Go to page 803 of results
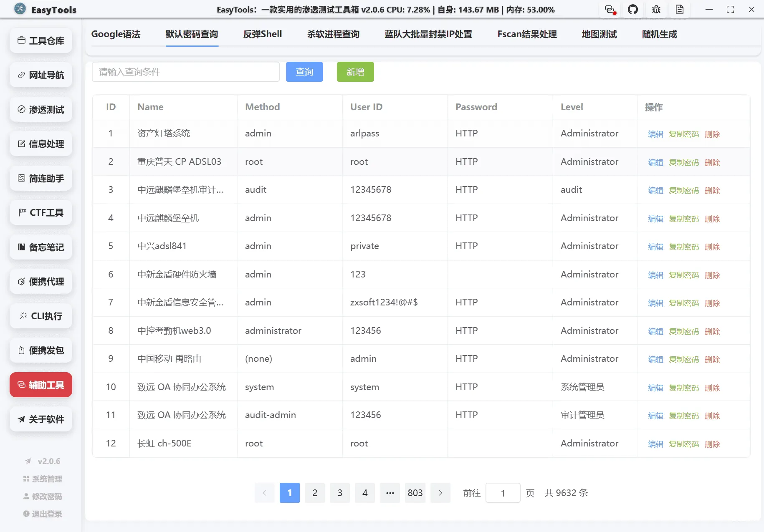This screenshot has width=764, height=532. point(415,493)
